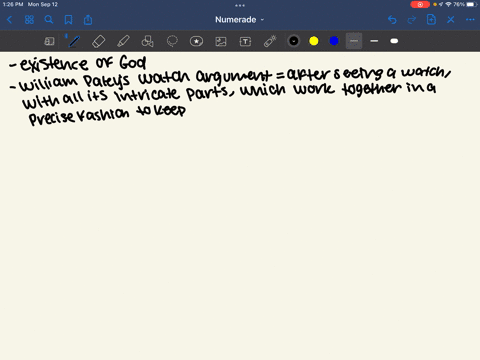Tap the red screen recording indicator

coord(420,4)
